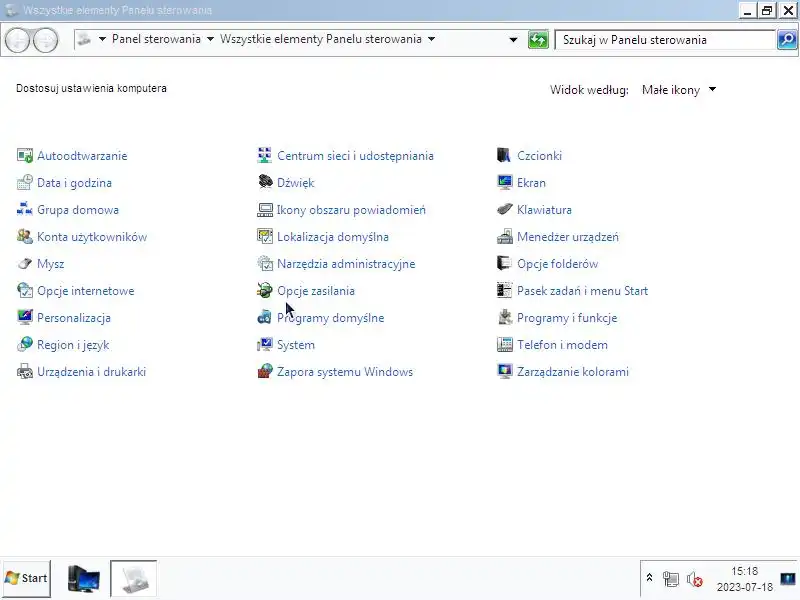Focus the Szukaj w Panelu sterowania field
Image resolution: width=800 pixels, height=600 pixels.
(x=666, y=40)
